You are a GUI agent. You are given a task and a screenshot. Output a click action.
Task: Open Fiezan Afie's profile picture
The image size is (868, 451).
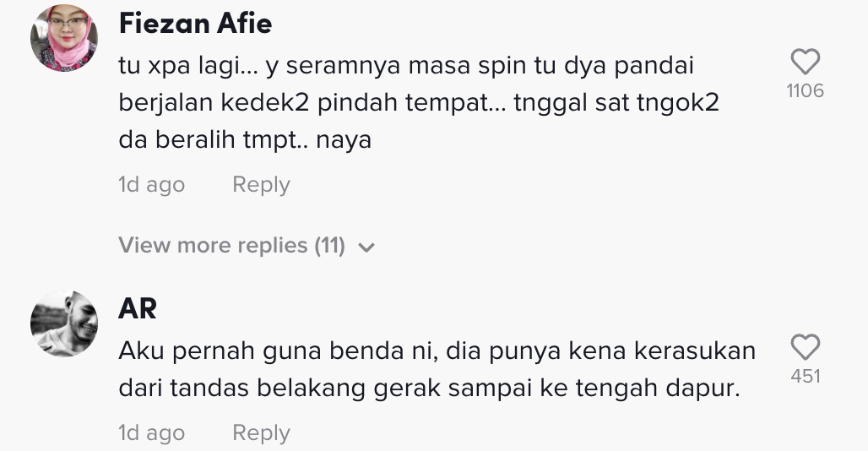click(65, 37)
